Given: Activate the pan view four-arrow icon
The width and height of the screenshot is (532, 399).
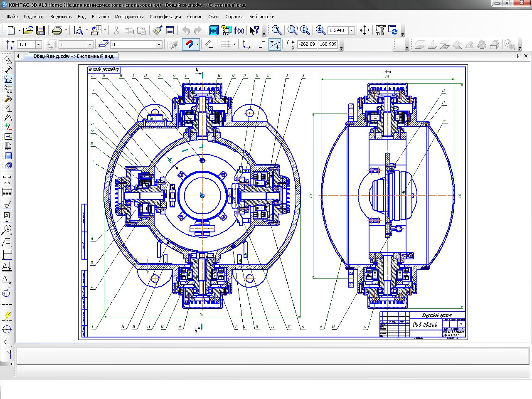Looking at the screenshot, I should pyautogui.click(x=365, y=30).
